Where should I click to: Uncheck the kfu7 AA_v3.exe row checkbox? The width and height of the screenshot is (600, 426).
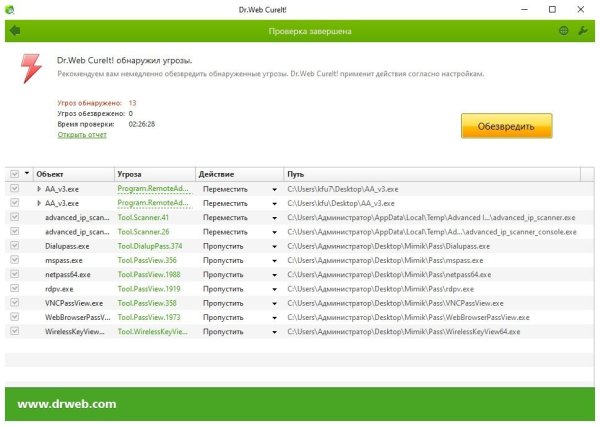[15, 188]
